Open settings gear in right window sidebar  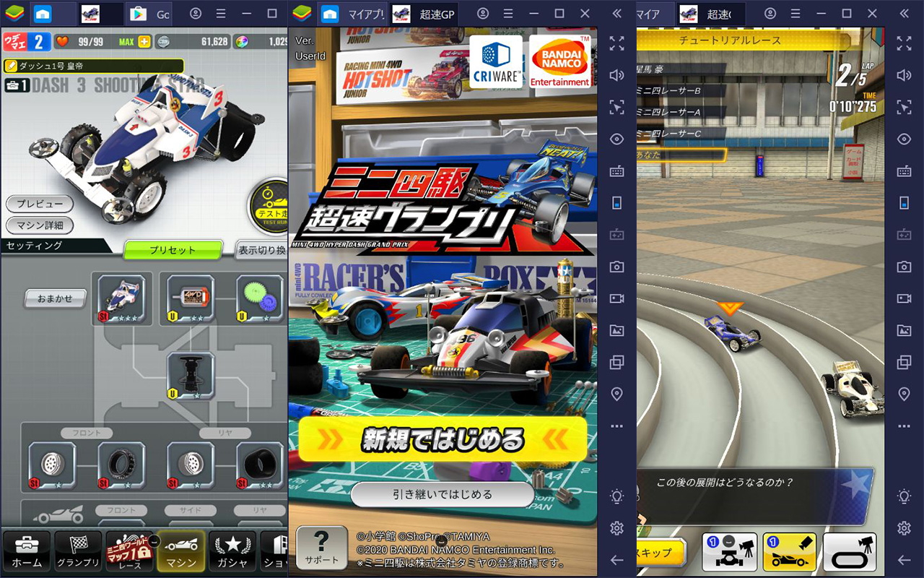[904, 528]
